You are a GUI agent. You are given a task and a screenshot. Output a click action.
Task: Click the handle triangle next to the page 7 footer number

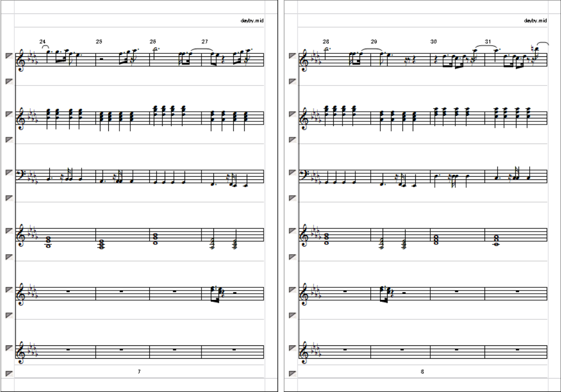tap(9, 374)
